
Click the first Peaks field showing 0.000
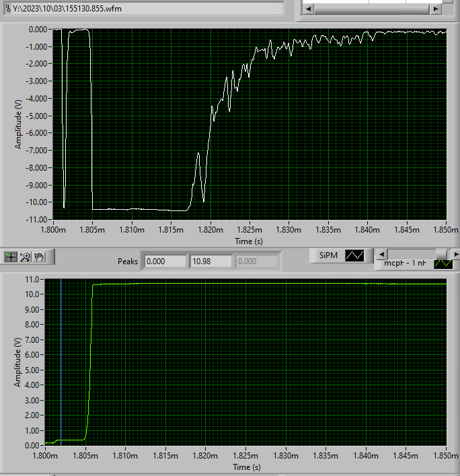coord(165,262)
